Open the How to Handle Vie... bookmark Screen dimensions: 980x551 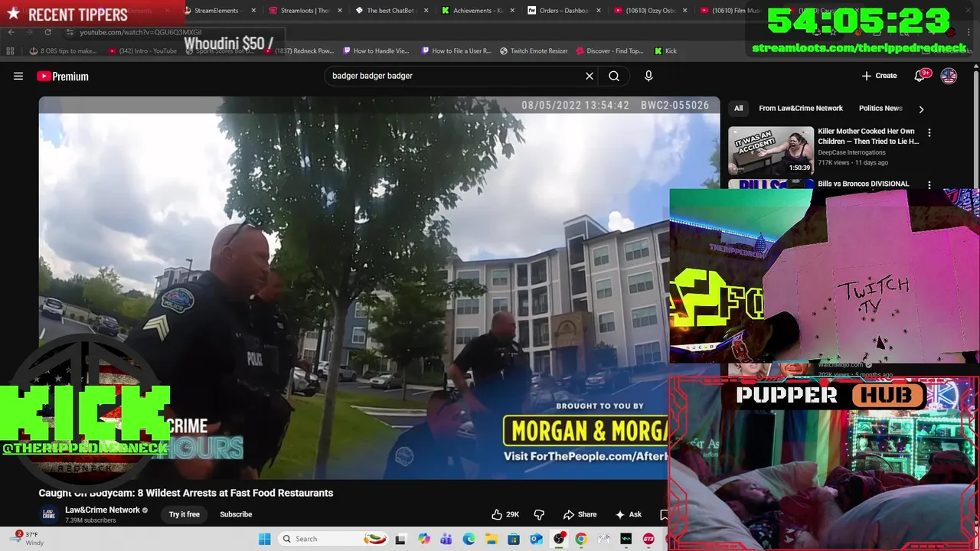pyautogui.click(x=376, y=51)
